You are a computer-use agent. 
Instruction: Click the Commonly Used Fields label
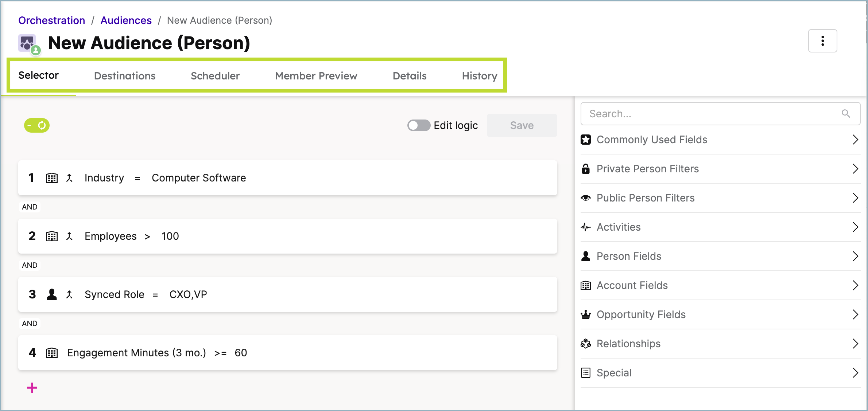tap(652, 140)
